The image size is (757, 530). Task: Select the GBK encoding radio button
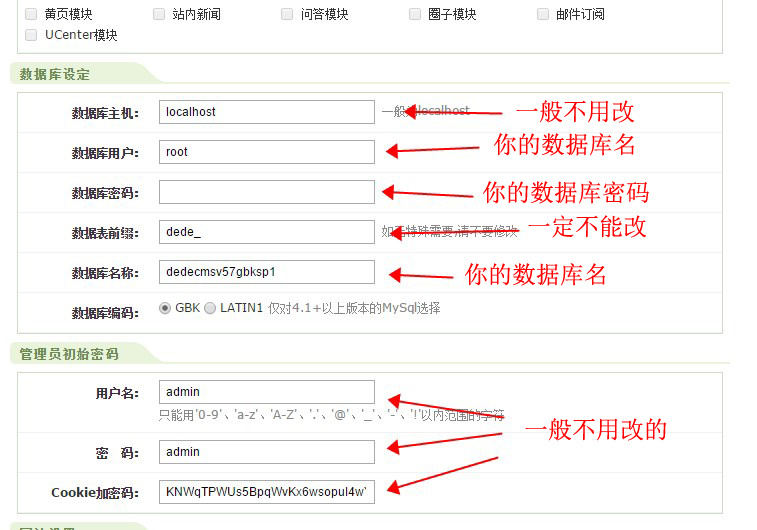[x=165, y=308]
